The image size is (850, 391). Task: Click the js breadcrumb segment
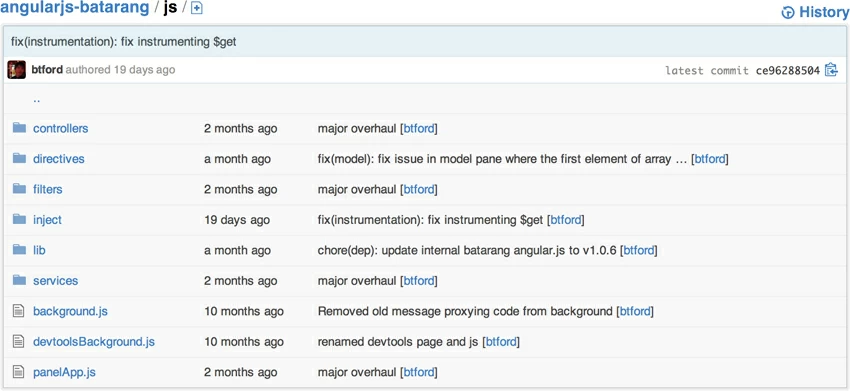[x=170, y=8]
